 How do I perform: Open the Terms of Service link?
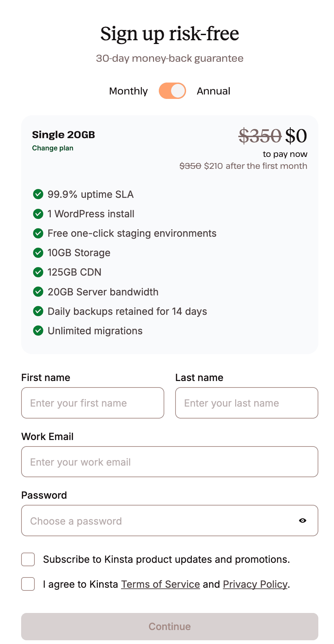161,584
